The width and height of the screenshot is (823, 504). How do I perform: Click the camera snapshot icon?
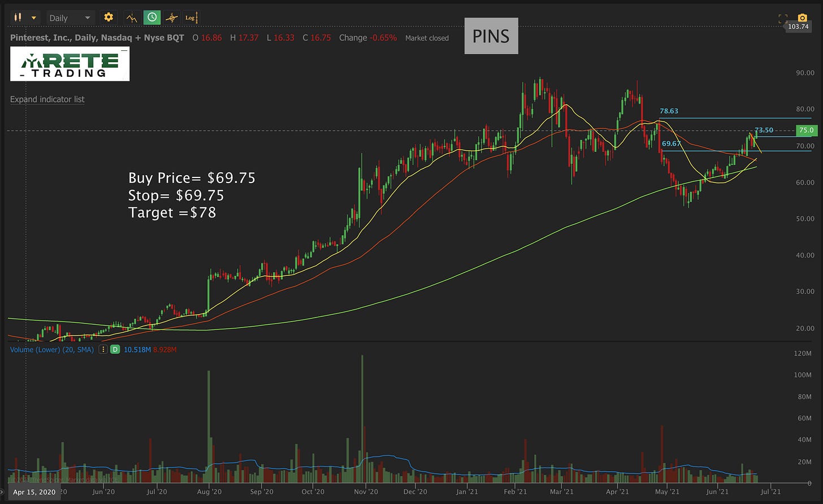(802, 18)
